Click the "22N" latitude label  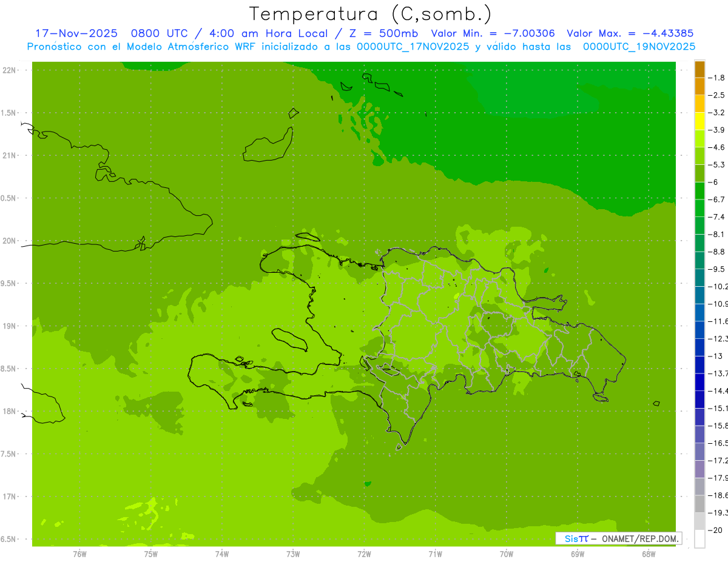click(10, 70)
